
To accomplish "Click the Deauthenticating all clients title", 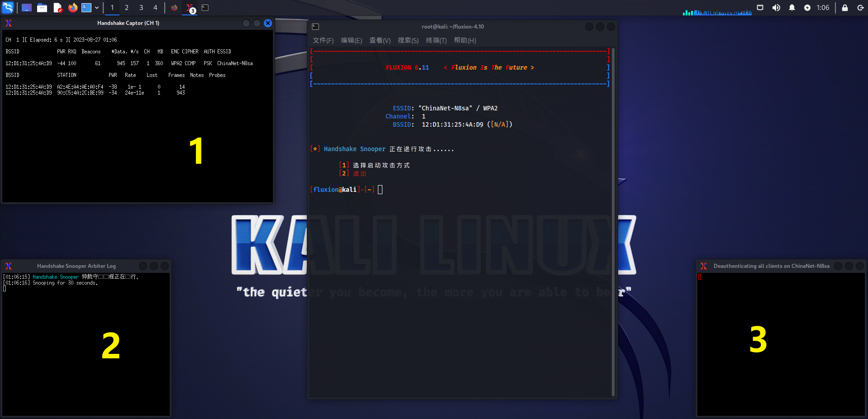I will click(x=772, y=266).
